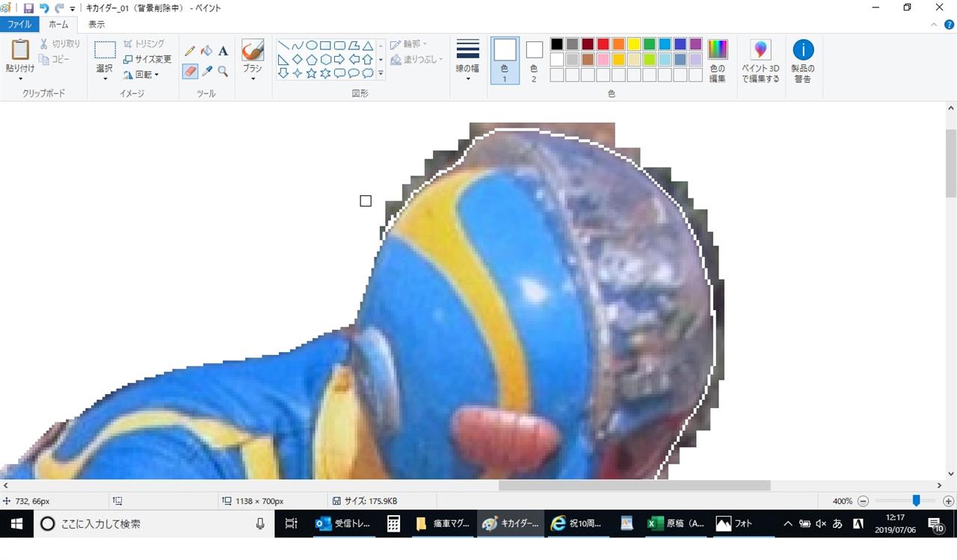Pick the Right arrow shape
Viewport: 957px width, 560px height.
click(339, 59)
